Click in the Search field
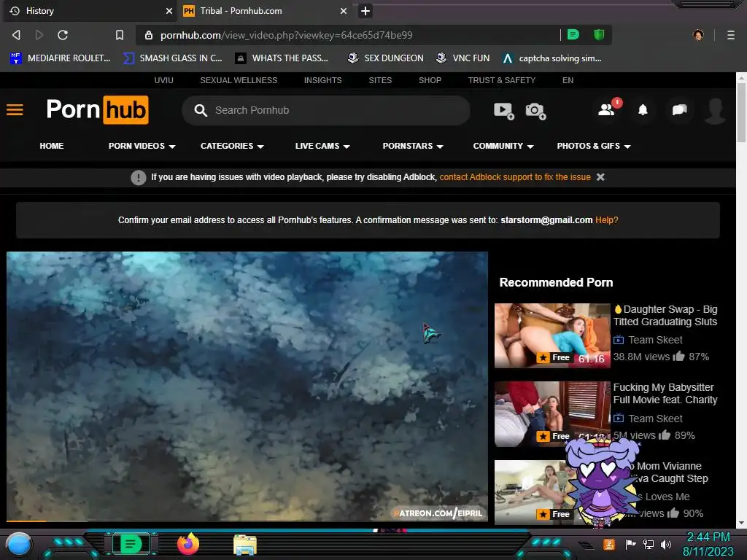Image resolution: width=747 pixels, height=560 pixels. [326, 111]
